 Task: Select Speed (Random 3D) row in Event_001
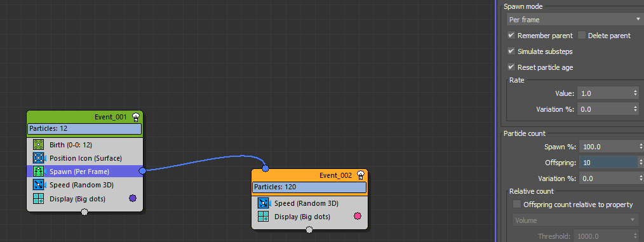coord(84,185)
